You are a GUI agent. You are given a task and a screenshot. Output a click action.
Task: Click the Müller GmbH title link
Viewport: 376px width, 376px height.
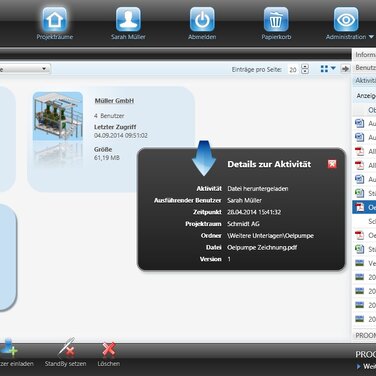[x=114, y=100]
